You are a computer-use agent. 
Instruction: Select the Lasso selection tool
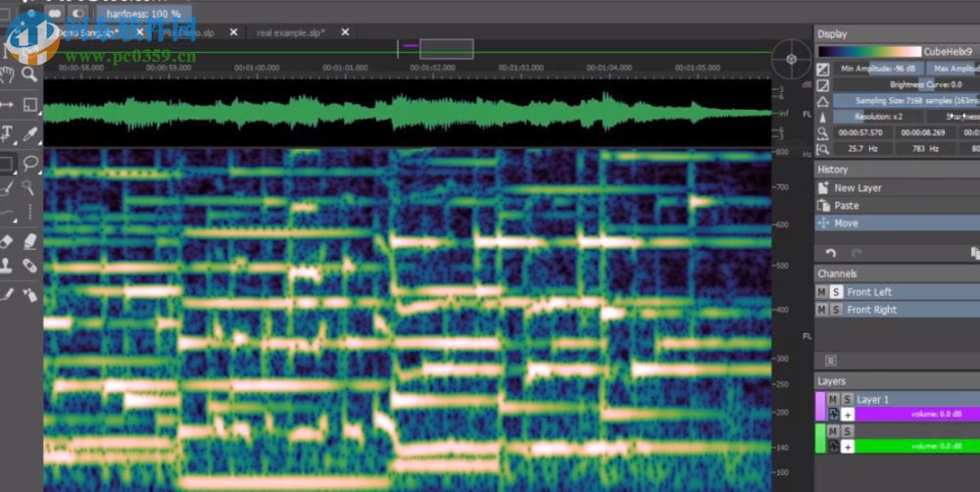[x=30, y=164]
